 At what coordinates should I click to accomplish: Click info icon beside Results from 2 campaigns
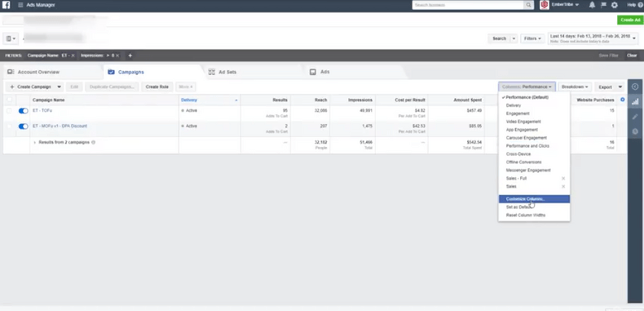coord(93,142)
